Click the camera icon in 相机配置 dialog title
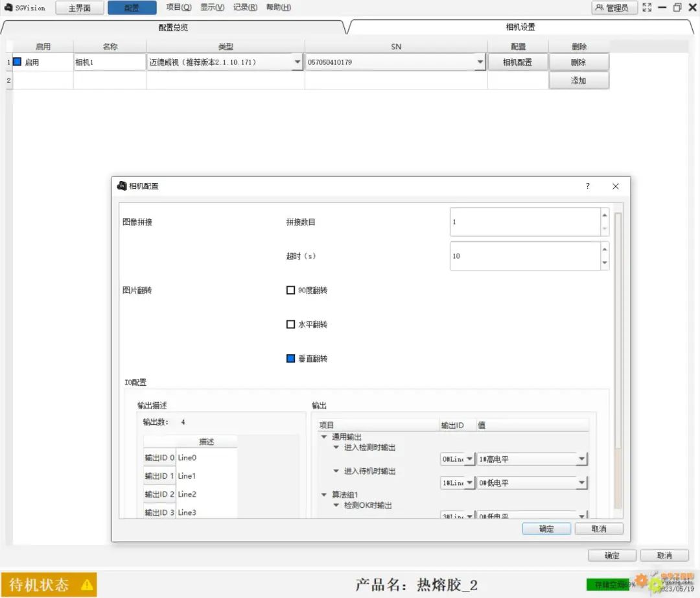Screen dimensions: 700x598 (x=121, y=186)
